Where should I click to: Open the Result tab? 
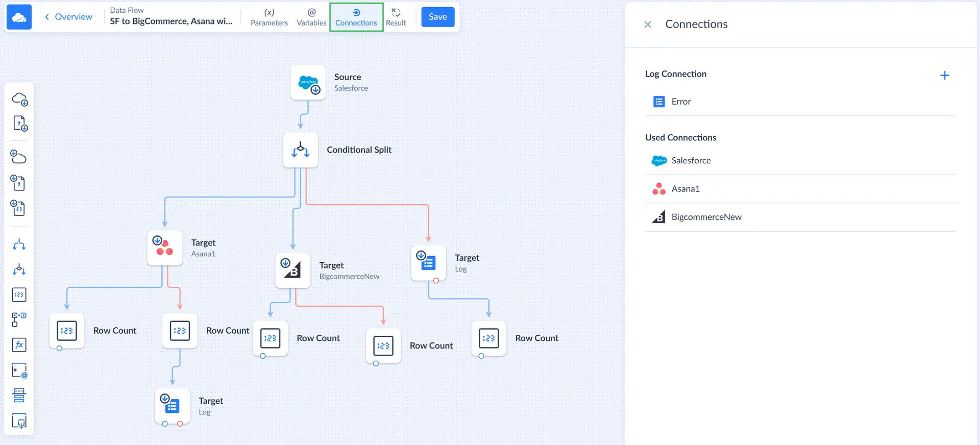(396, 17)
